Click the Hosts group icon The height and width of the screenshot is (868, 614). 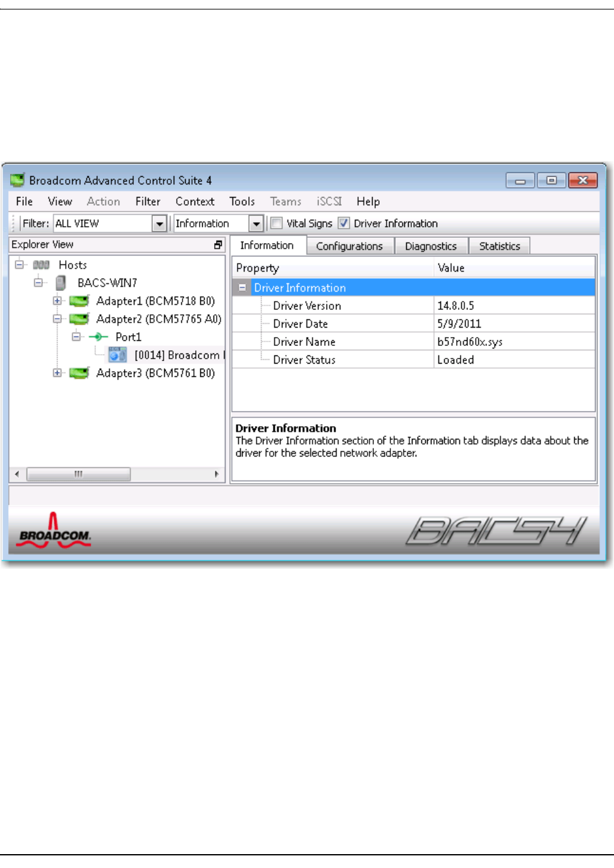(x=41, y=265)
